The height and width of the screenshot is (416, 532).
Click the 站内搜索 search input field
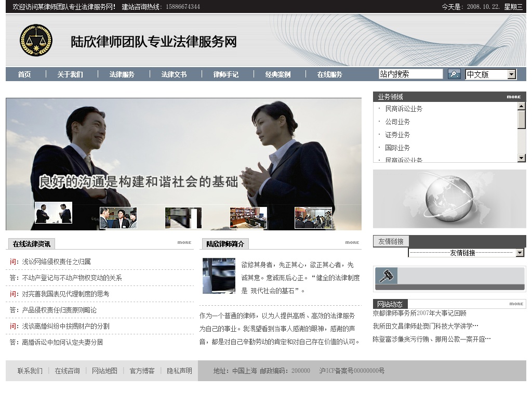410,74
